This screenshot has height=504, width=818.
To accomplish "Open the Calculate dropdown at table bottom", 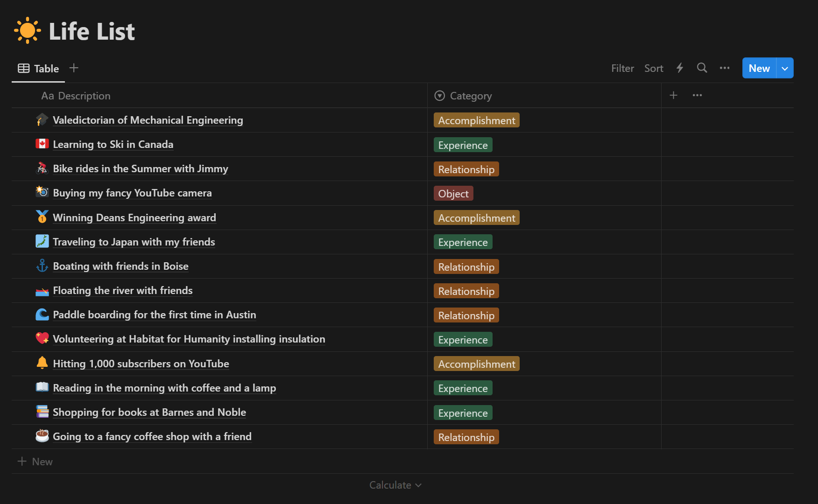I will [395, 485].
